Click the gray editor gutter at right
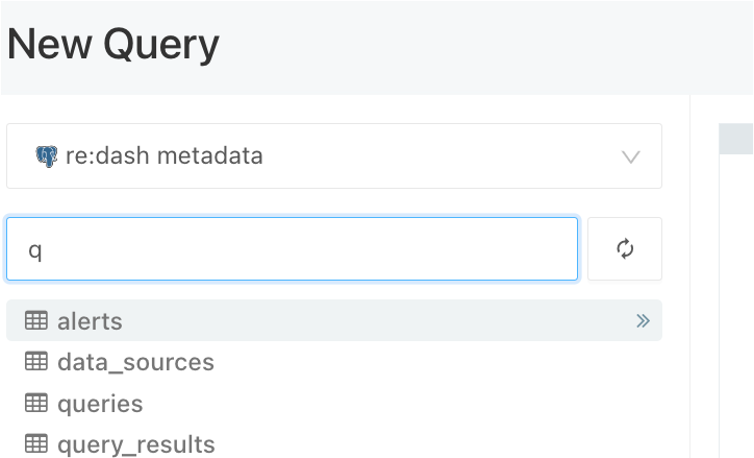754x458 pixels. tap(736, 139)
